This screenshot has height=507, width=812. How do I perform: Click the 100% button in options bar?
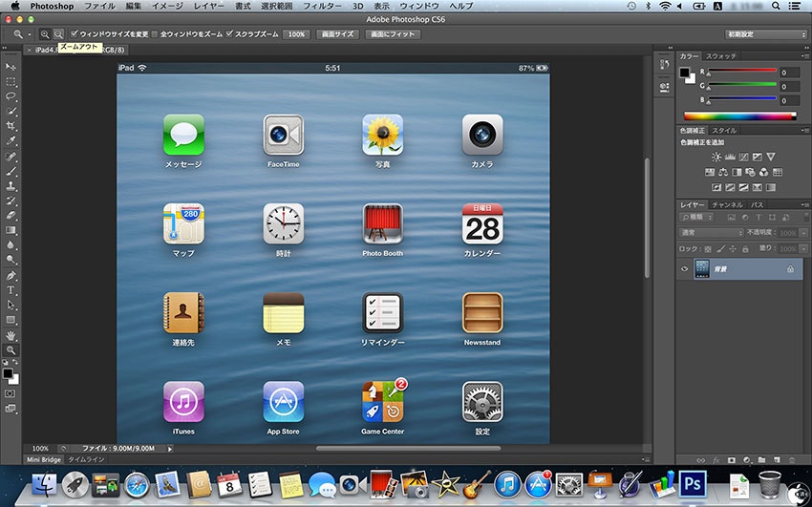click(x=296, y=34)
